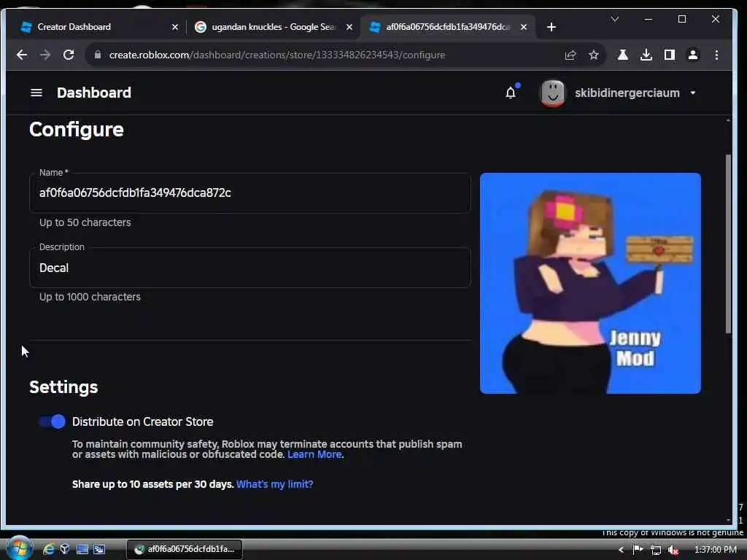747x560 pixels.
Task: Open the Chrome profile icon
Action: (693, 55)
